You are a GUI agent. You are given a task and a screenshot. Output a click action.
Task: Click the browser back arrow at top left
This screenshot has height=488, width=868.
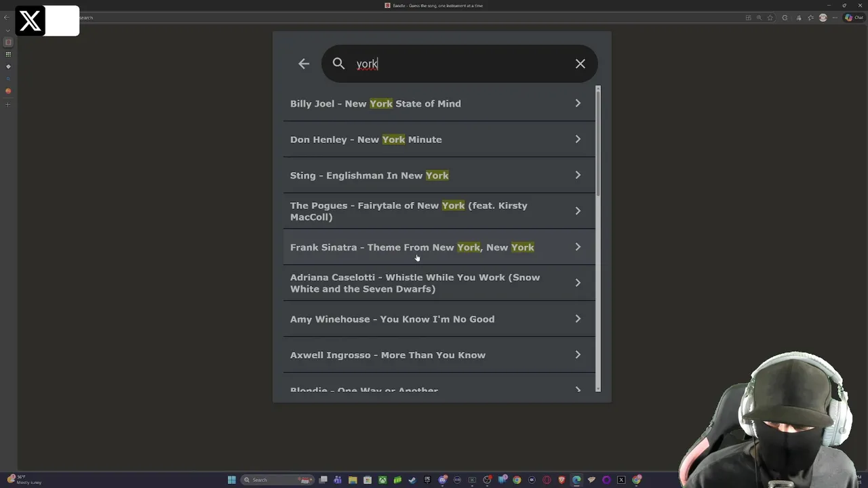click(x=7, y=18)
